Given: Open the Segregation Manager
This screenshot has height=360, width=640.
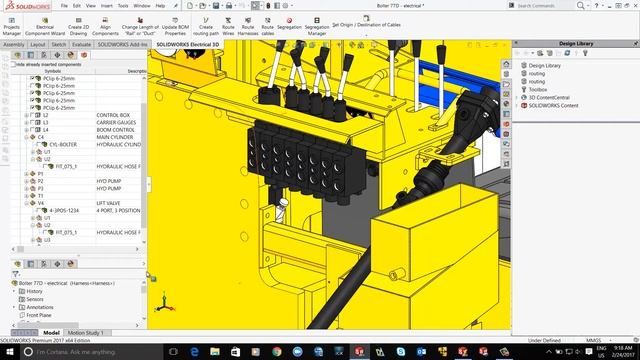Looking at the screenshot, I should click(317, 27).
